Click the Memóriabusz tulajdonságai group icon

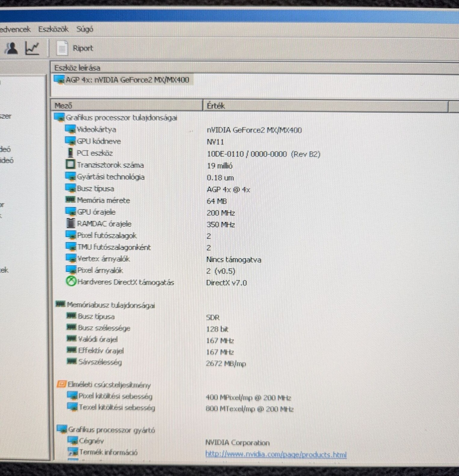click(x=61, y=304)
